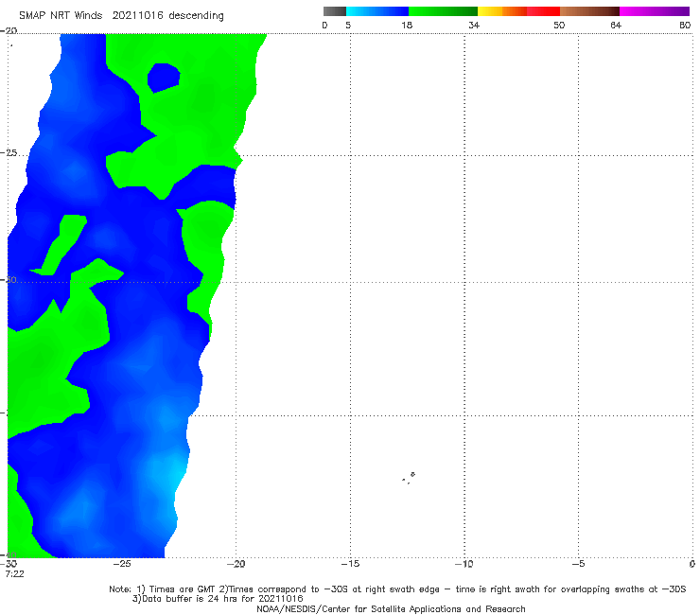Click the longitude axis label '-25'
Screen dimensions: 700x615
(122, 564)
